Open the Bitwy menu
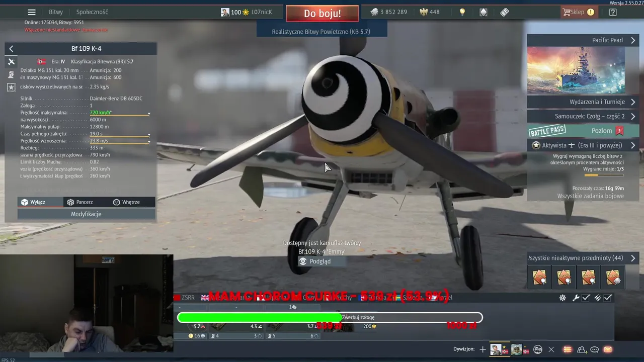This screenshot has width=644, height=362. pyautogui.click(x=56, y=12)
